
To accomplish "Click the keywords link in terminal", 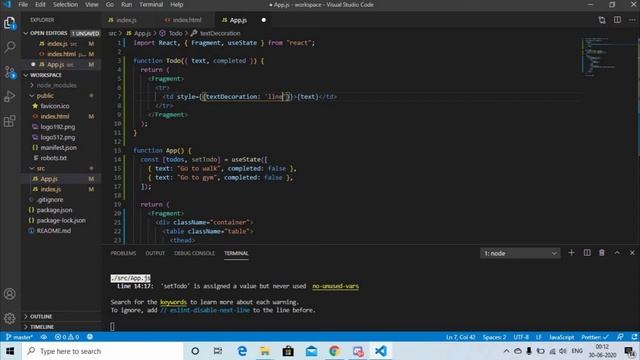I will [x=173, y=302].
